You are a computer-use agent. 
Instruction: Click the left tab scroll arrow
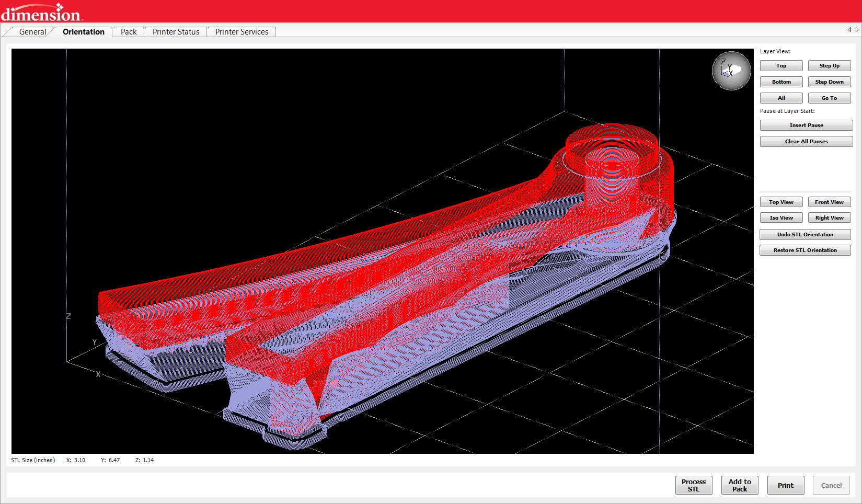(x=849, y=30)
